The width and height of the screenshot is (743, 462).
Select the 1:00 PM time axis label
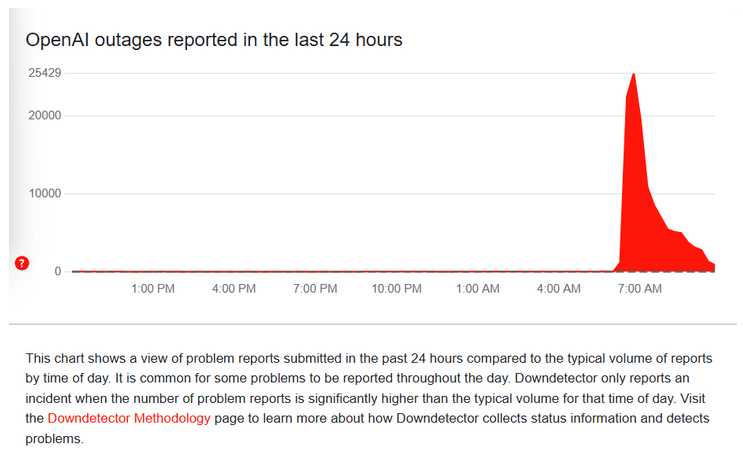click(153, 289)
